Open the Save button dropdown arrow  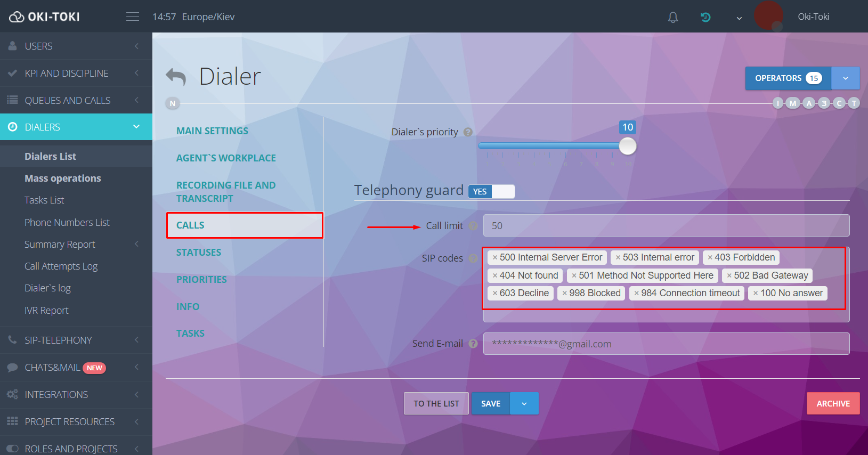click(x=524, y=404)
